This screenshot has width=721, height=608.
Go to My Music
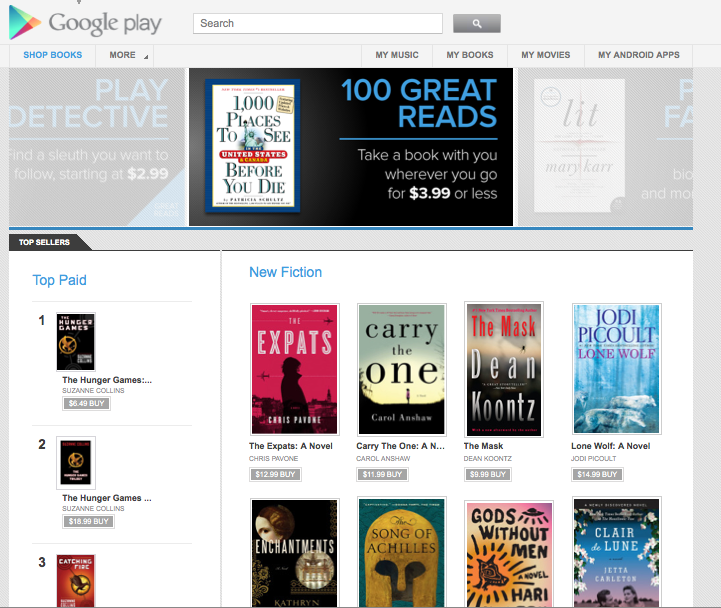[x=397, y=55]
